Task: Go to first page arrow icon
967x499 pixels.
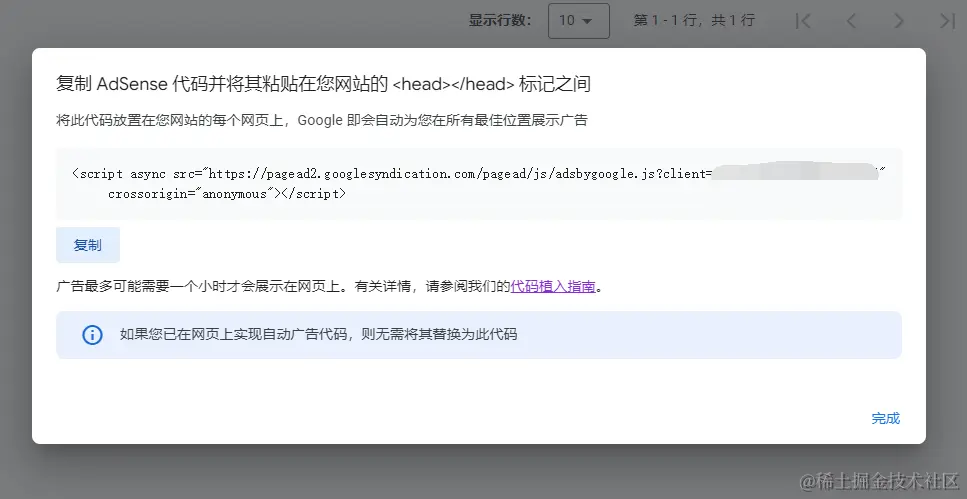Action: tap(803, 21)
